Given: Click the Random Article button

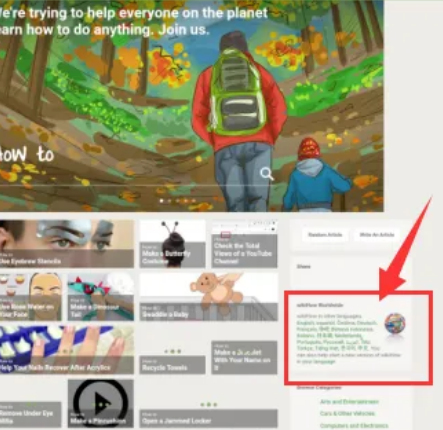Looking at the screenshot, I should pyautogui.click(x=325, y=235).
